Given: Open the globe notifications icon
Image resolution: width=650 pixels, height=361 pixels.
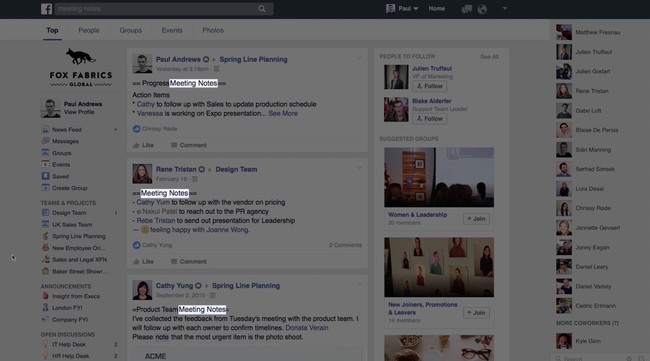Looking at the screenshot, I should (482, 9).
